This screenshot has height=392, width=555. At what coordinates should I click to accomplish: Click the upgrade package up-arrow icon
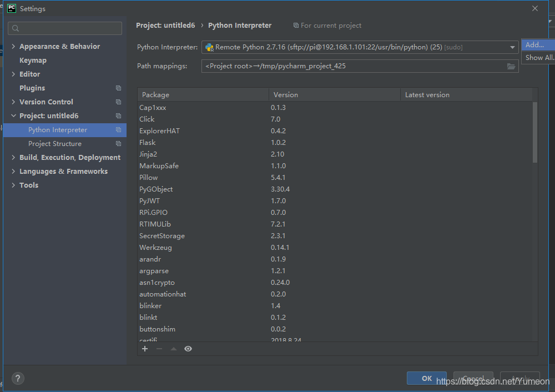[173, 349]
